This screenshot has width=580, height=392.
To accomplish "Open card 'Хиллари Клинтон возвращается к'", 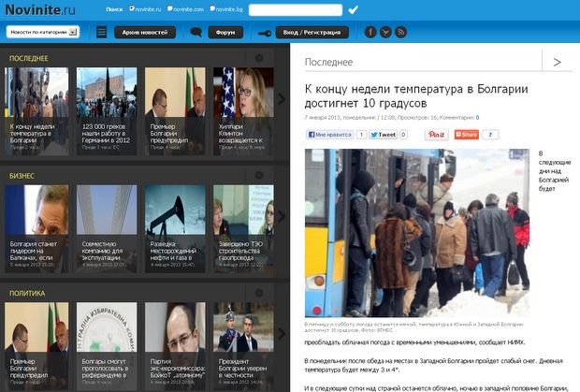I will click(243, 111).
